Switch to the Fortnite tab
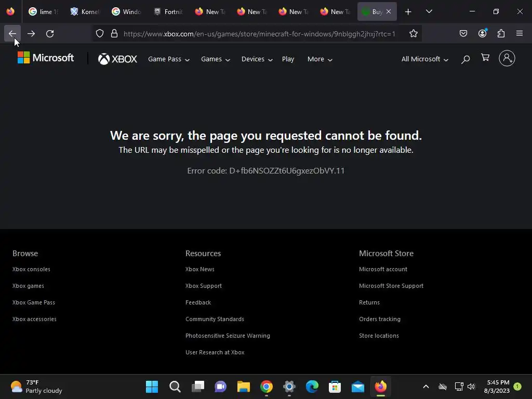 (x=168, y=12)
